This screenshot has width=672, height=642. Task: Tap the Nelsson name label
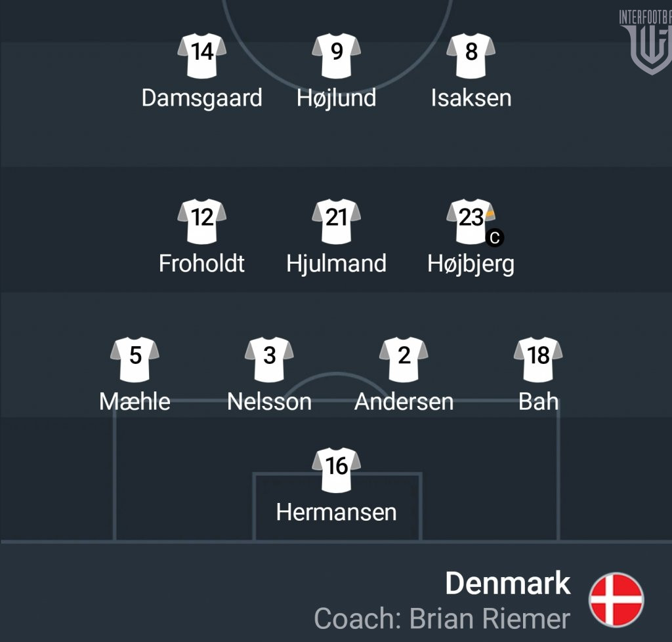click(x=269, y=402)
